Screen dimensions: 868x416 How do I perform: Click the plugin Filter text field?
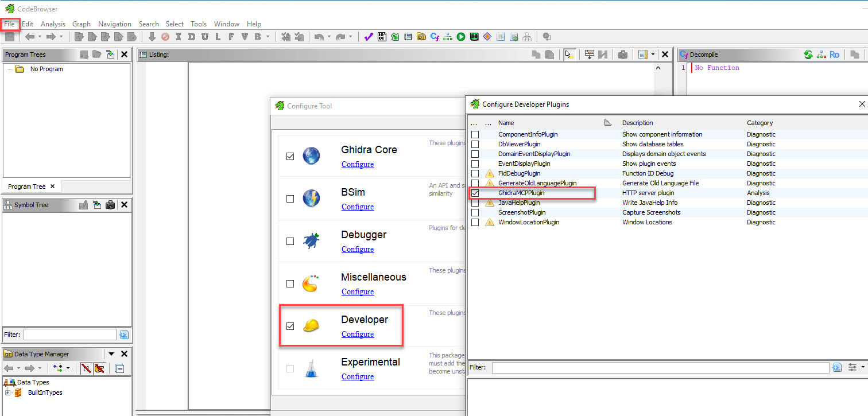(660, 367)
